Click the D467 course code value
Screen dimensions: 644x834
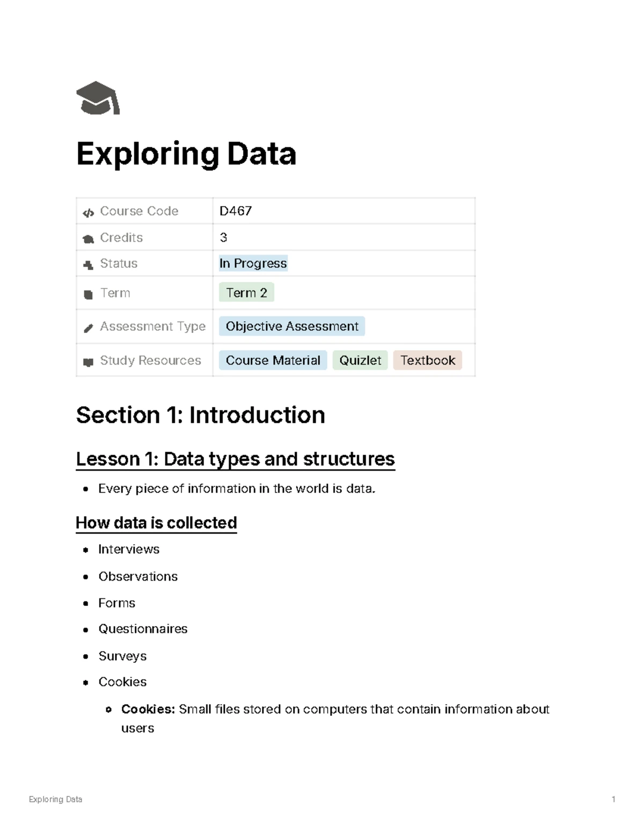click(x=236, y=211)
